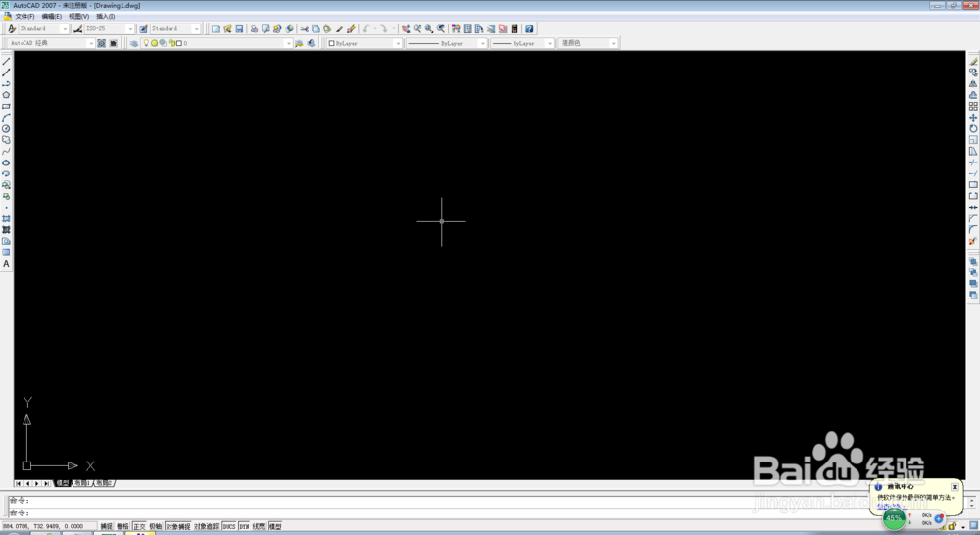Jump to the last layout tab arrow

[46, 483]
